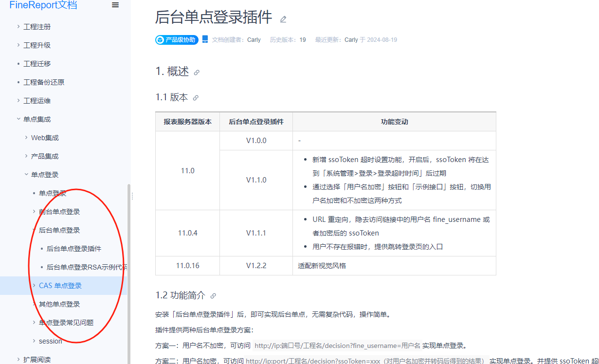Expand the session tree node
Screen dimensions: 599x364
(34, 341)
